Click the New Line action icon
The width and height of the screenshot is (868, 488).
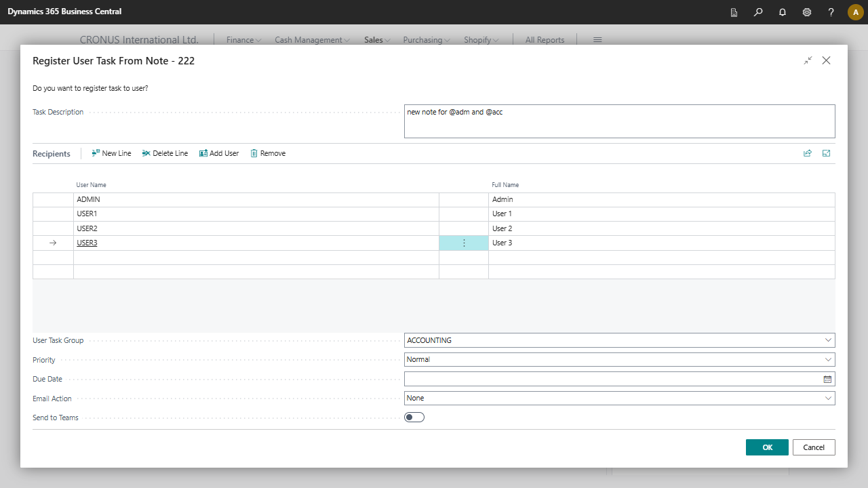(x=96, y=153)
